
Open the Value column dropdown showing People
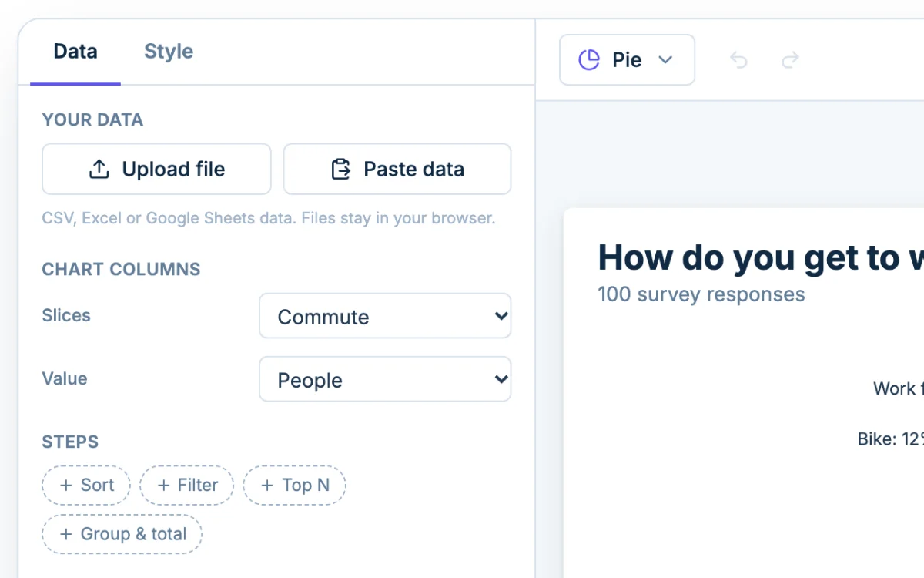tap(385, 379)
